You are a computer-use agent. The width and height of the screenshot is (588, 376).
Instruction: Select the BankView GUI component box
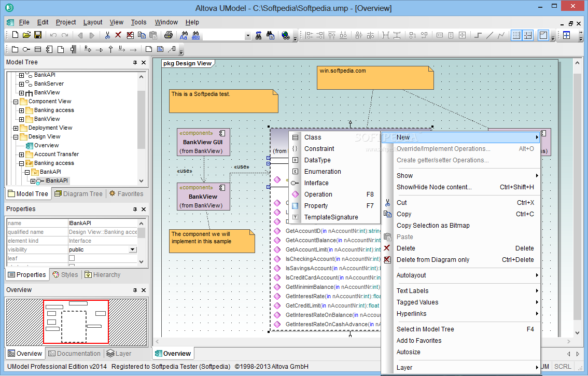(x=203, y=142)
